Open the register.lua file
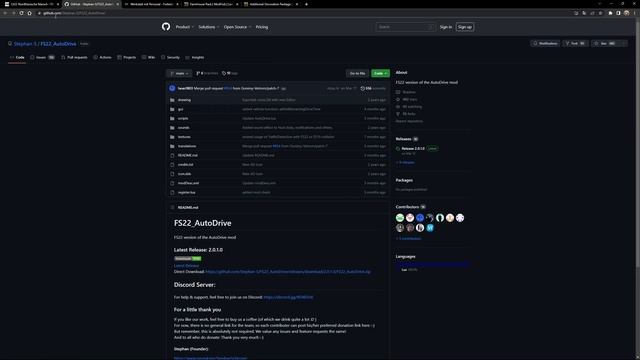This screenshot has height=360, width=640. click(x=187, y=192)
